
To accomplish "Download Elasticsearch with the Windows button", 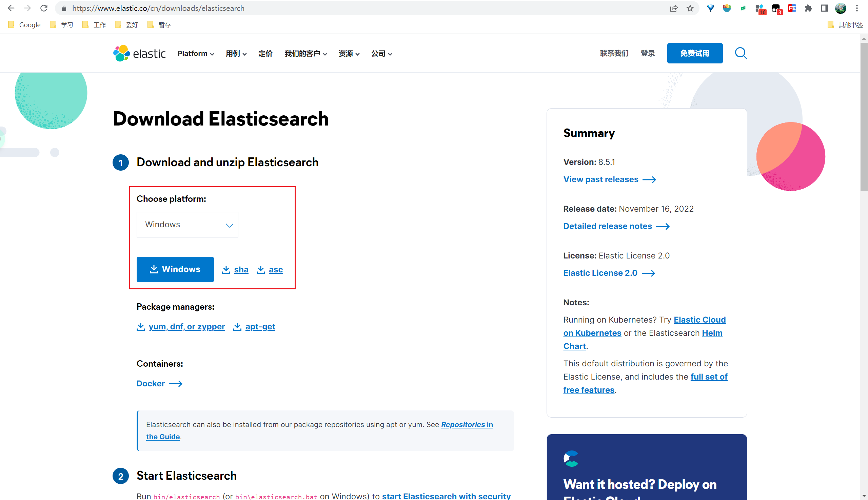I will [x=175, y=269].
